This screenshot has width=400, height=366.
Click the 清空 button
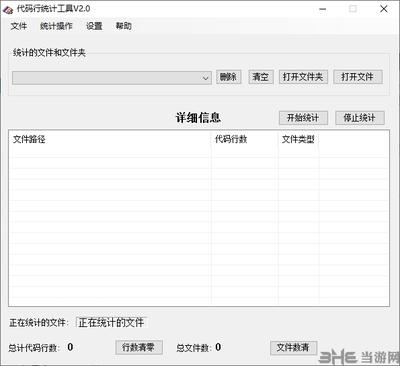(261, 77)
